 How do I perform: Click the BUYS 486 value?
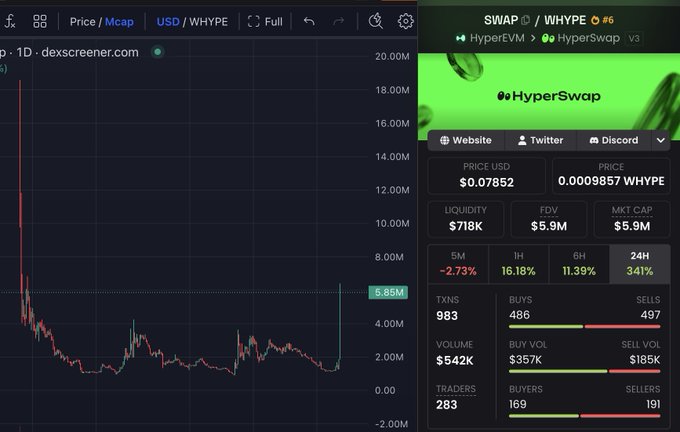tap(519, 315)
